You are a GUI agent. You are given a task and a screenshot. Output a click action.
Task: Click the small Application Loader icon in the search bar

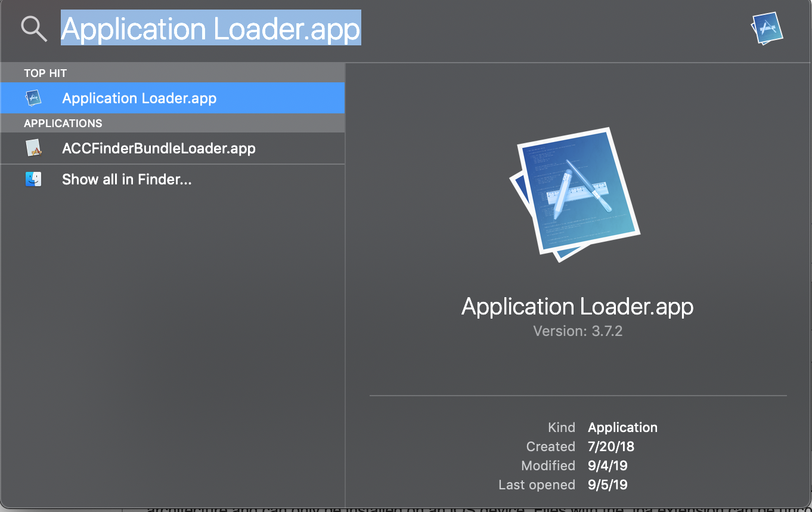tap(767, 29)
